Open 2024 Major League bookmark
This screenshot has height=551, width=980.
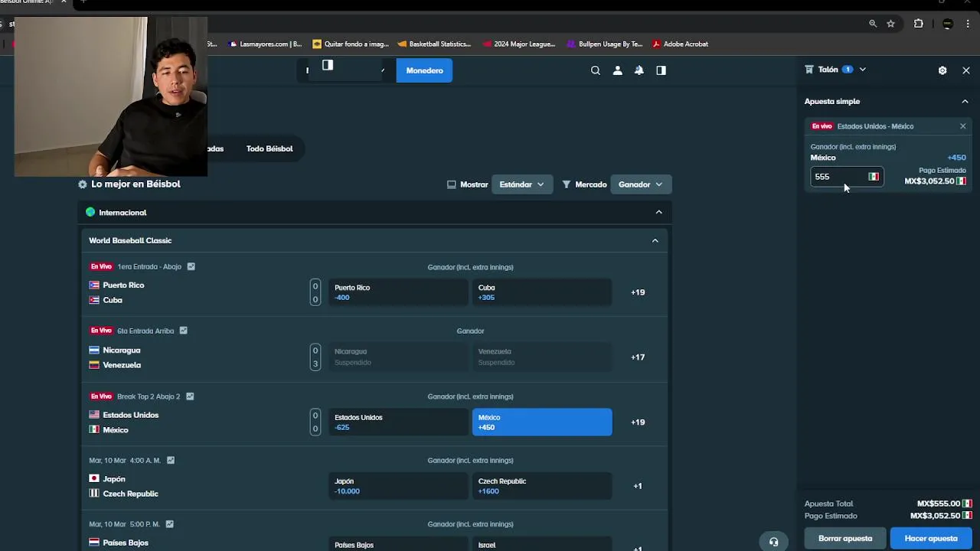[x=519, y=44]
